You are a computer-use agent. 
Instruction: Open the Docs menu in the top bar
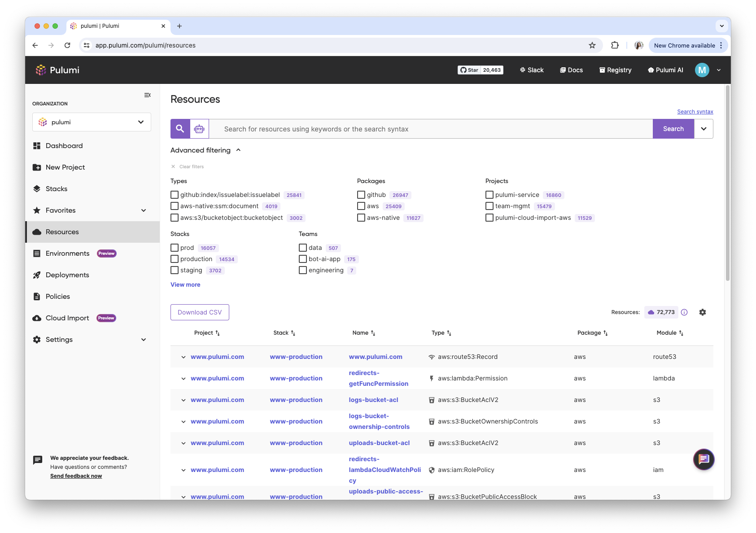coord(571,70)
